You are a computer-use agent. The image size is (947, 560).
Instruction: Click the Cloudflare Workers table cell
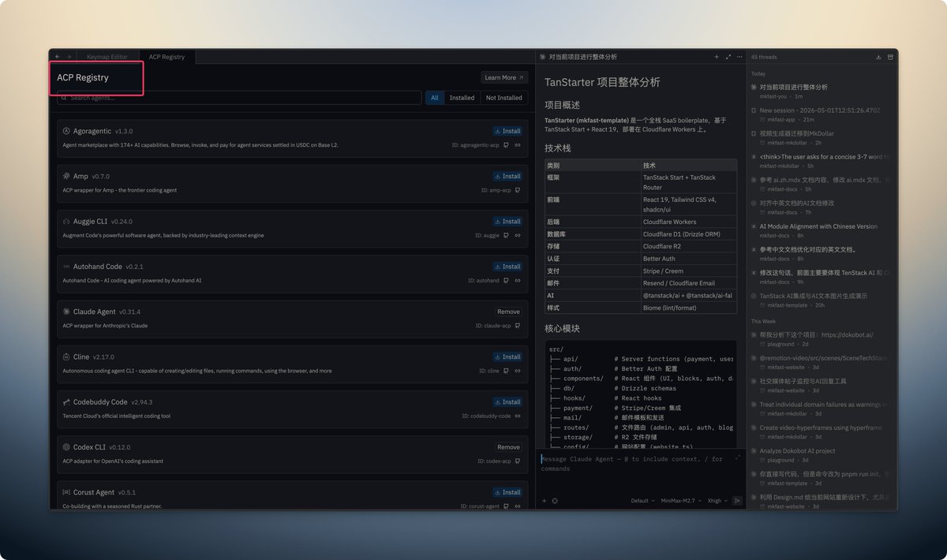tap(688, 222)
